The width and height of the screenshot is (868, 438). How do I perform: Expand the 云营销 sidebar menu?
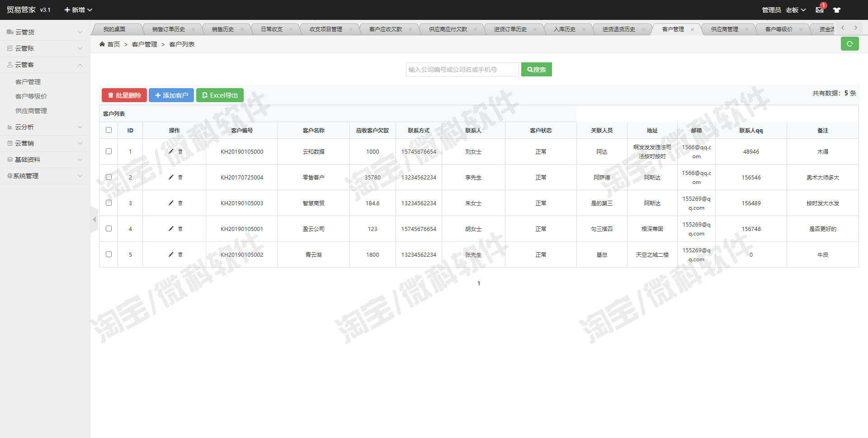pyautogui.click(x=45, y=143)
